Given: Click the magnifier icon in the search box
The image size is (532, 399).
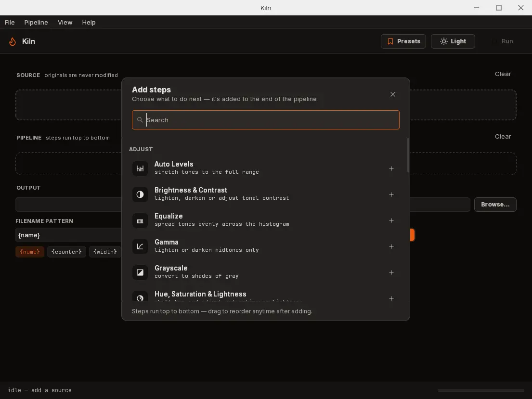Looking at the screenshot, I should pyautogui.click(x=140, y=120).
